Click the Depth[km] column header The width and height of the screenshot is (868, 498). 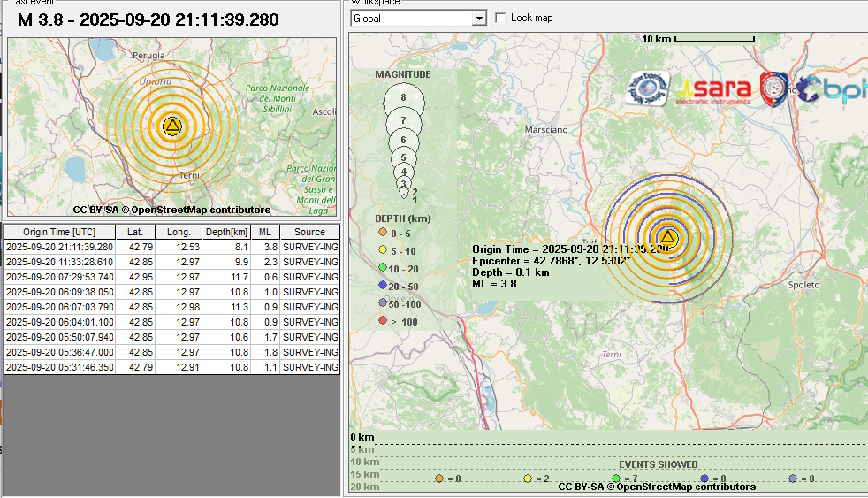(227, 232)
